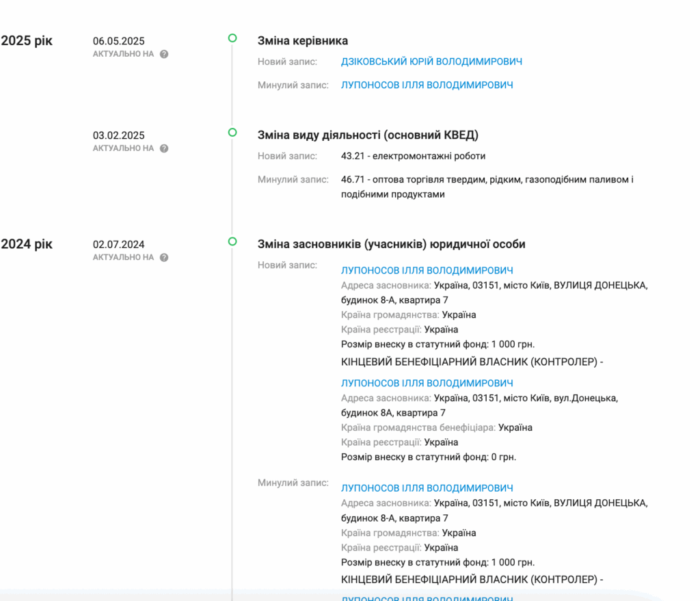Click the 2024 рік year label
Image resolution: width=700 pixels, height=601 pixels.
[27, 244]
